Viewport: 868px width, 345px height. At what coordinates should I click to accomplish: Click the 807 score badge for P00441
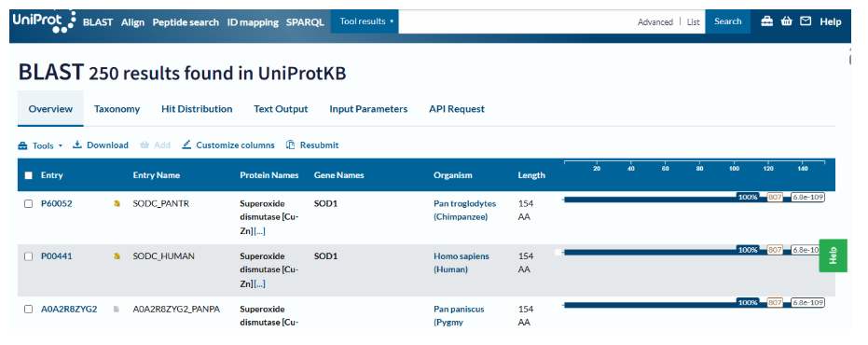tap(775, 250)
